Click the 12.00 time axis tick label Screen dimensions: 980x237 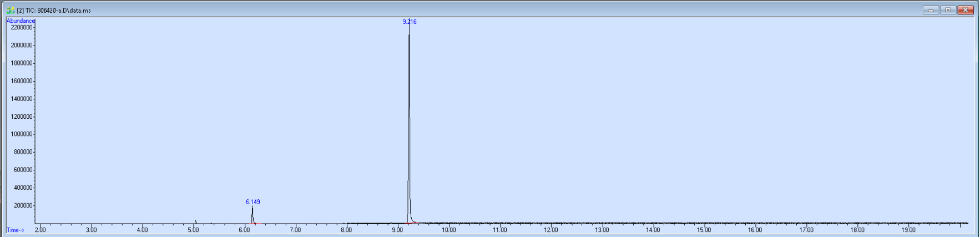pyautogui.click(x=551, y=230)
